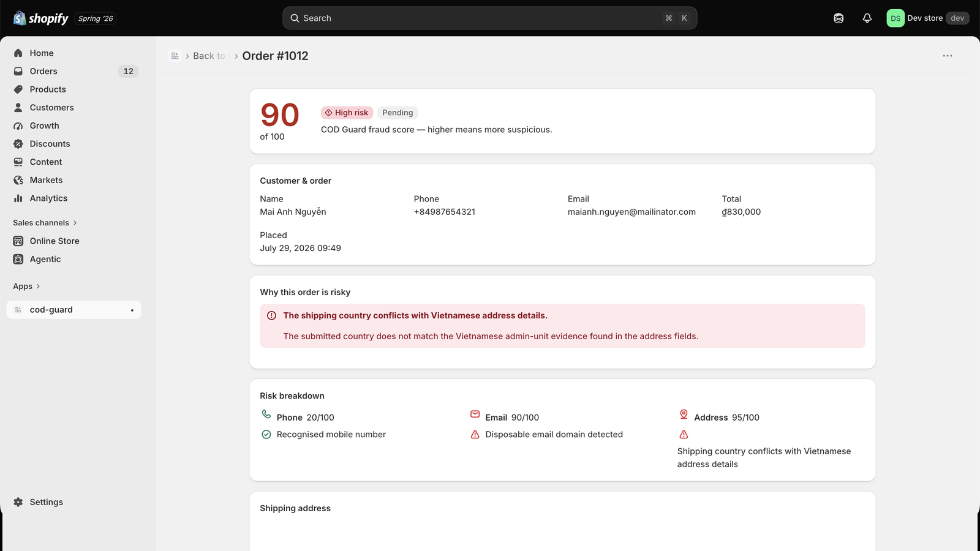980x551 pixels.
Task: Click the Email 90/100 risk score
Action: pos(512,418)
